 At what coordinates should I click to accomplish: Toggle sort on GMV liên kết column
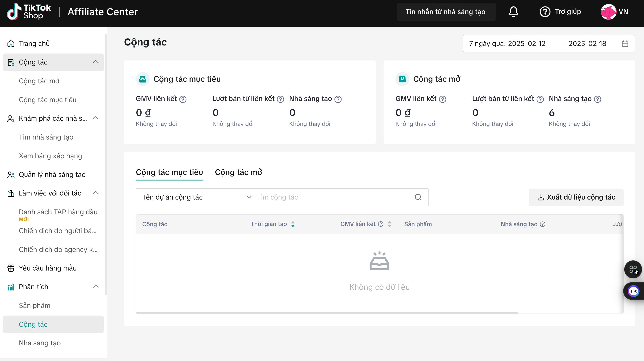[x=389, y=224]
